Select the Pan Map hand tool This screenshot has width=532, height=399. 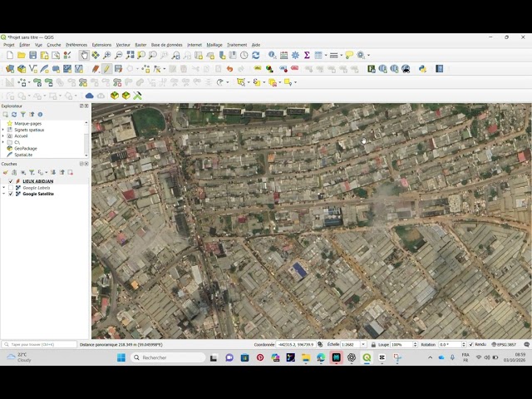point(84,56)
